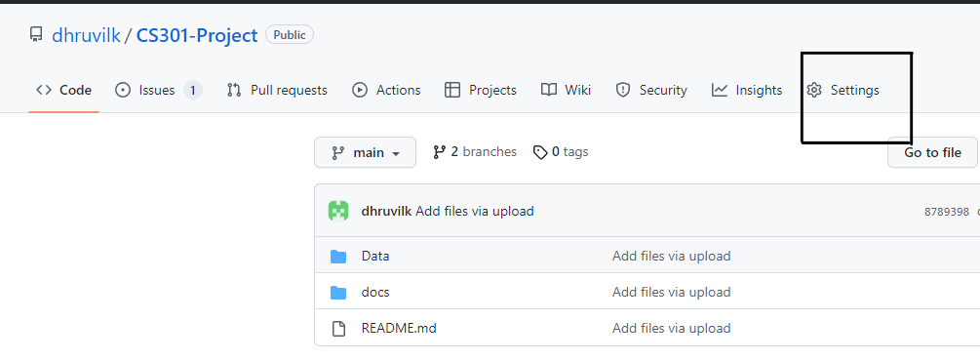Click dhruvilk's green avatar in commit header
This screenshot has height=361, width=980.
coord(338,211)
